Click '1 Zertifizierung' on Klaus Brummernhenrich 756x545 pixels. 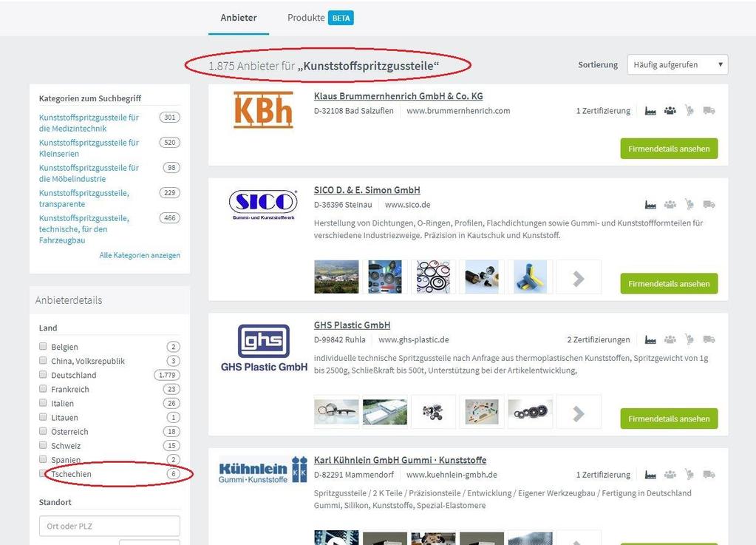pyautogui.click(x=603, y=111)
